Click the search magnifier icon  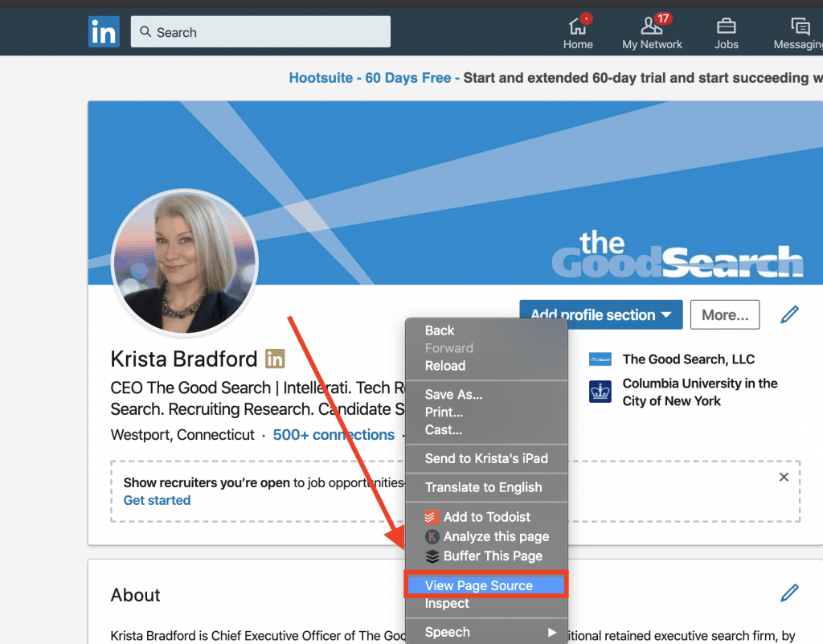(x=145, y=31)
